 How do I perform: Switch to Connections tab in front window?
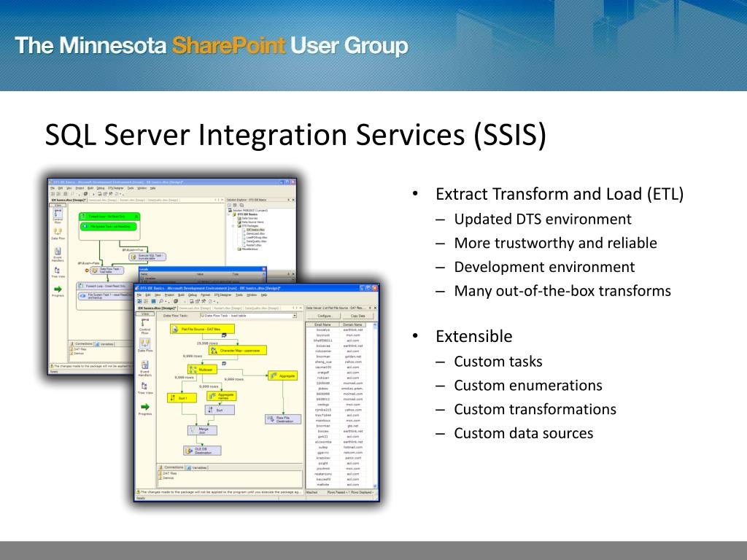[x=171, y=467]
